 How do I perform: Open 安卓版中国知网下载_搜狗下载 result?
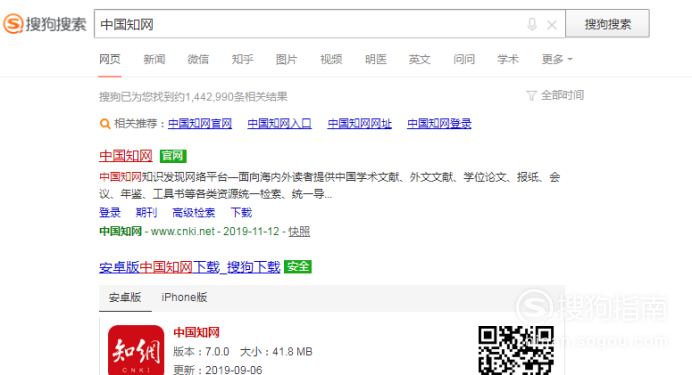pos(190,267)
